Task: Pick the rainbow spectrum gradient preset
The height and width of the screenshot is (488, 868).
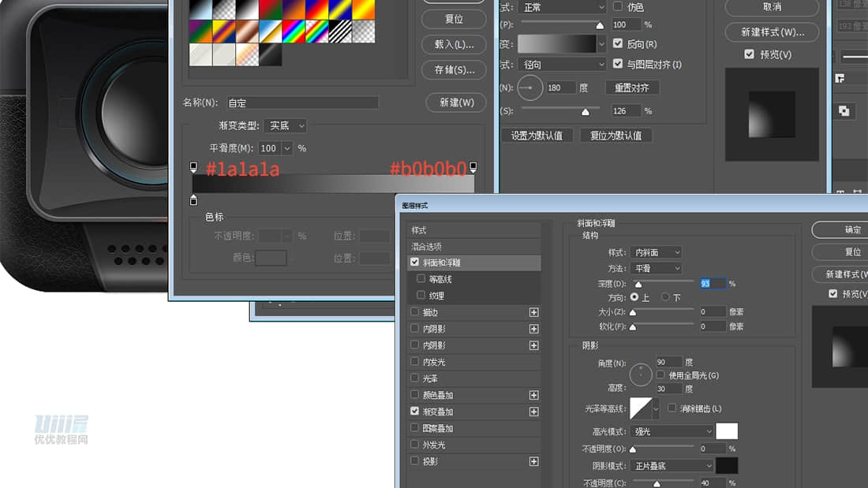Action: pyautogui.click(x=294, y=32)
